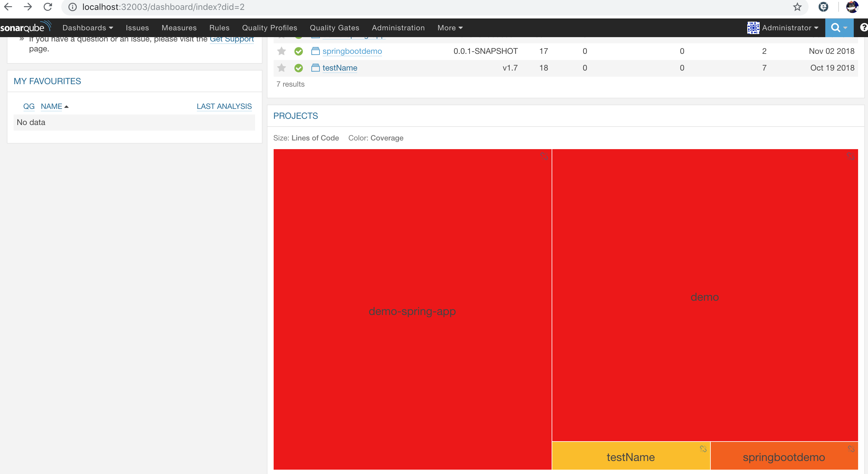Click the SonarQube logo
Image resolution: width=868 pixels, height=474 pixels.
[26, 27]
